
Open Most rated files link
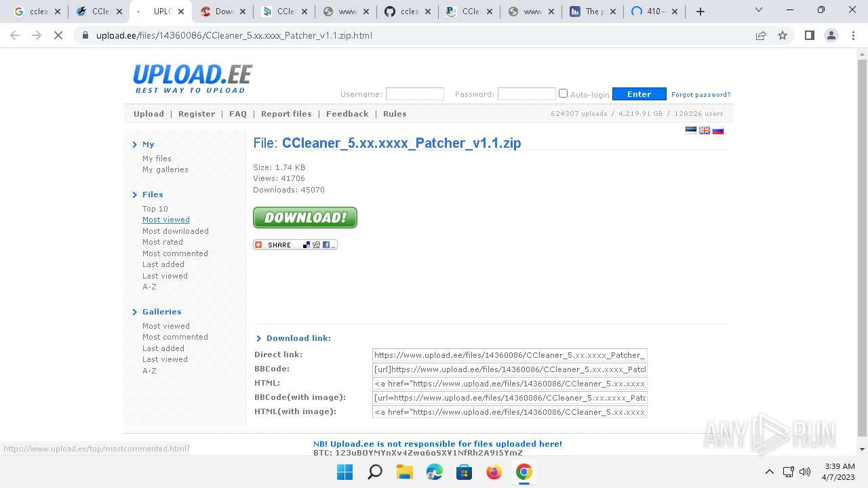pyautogui.click(x=163, y=242)
